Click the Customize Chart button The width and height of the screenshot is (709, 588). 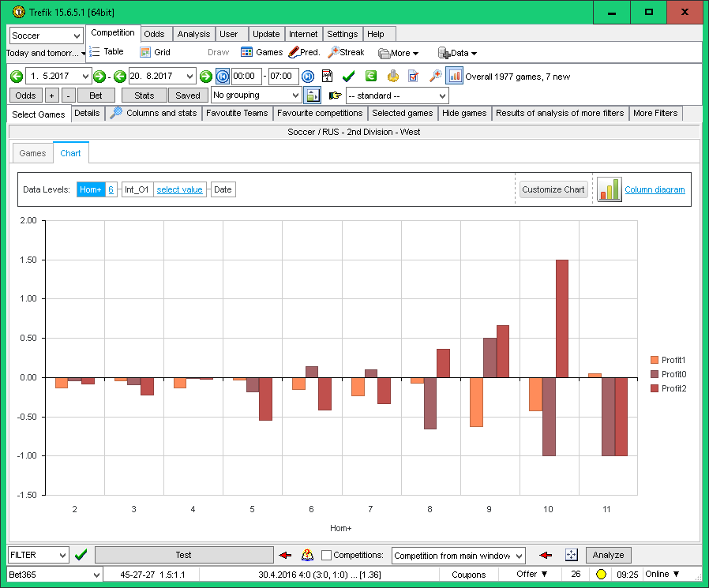pos(553,189)
